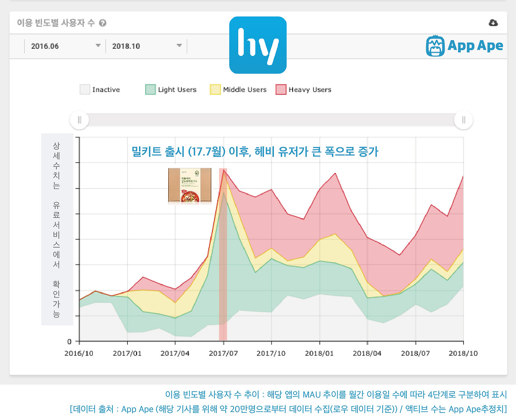
Task: Click the blue hy app logo
Action: pos(258,45)
